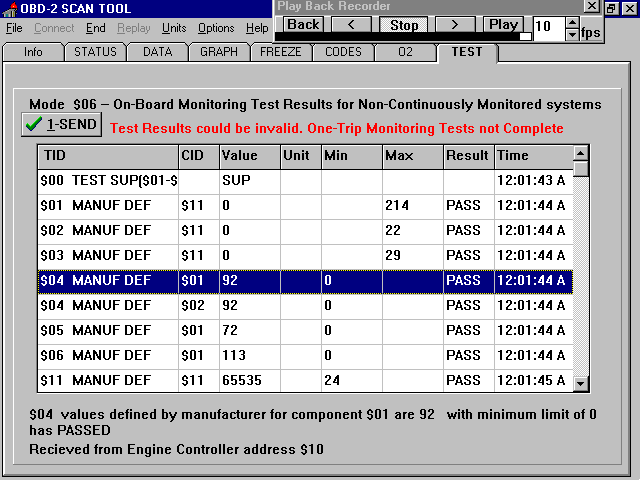Click the OBD-2 Scan Tool app icon
The width and height of the screenshot is (640, 480).
(x=9, y=9)
